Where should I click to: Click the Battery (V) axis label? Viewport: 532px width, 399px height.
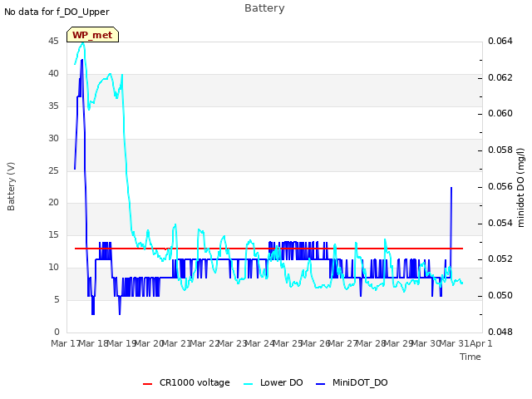pos(11,186)
